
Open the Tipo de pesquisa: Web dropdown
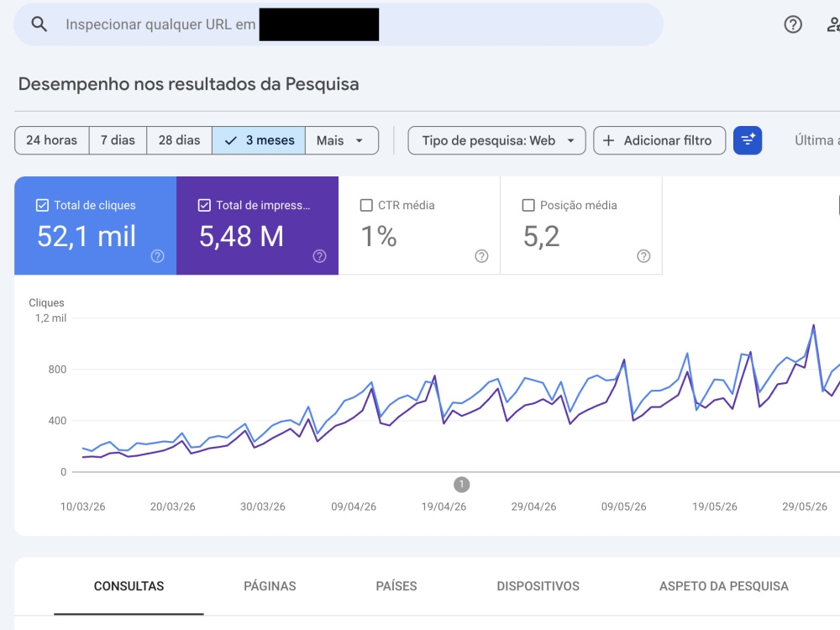496,140
